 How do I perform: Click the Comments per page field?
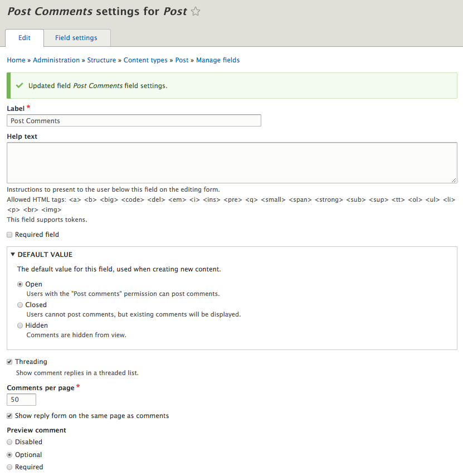(22, 400)
